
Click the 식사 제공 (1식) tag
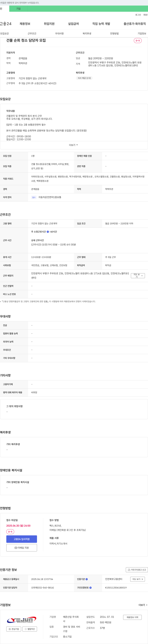pos(84,78)
